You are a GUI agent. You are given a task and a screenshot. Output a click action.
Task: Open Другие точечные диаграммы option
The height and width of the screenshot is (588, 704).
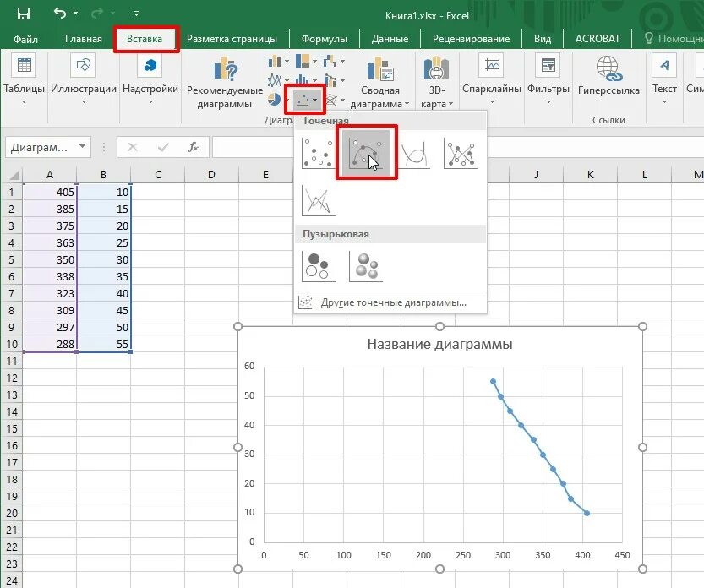coord(390,302)
